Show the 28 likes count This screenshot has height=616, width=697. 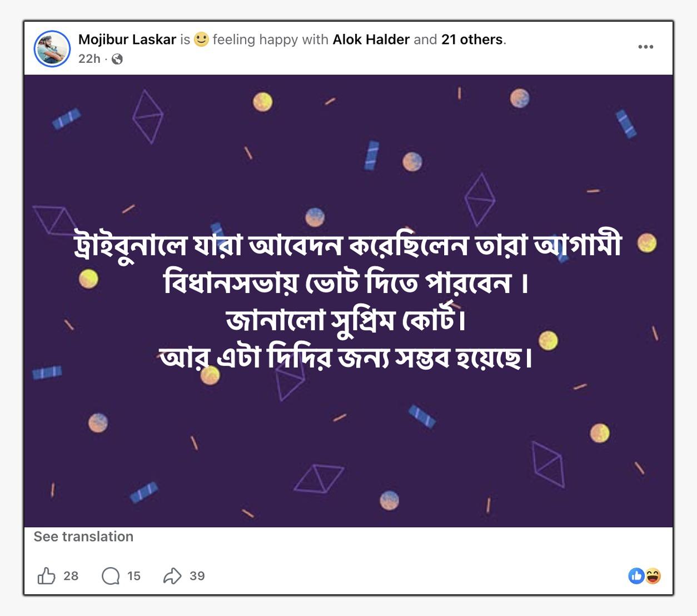(71, 576)
